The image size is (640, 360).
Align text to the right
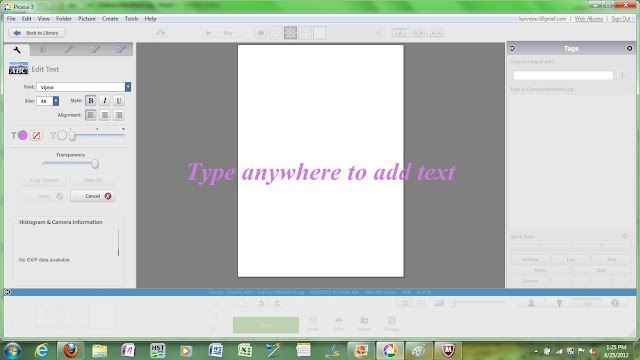(119, 115)
